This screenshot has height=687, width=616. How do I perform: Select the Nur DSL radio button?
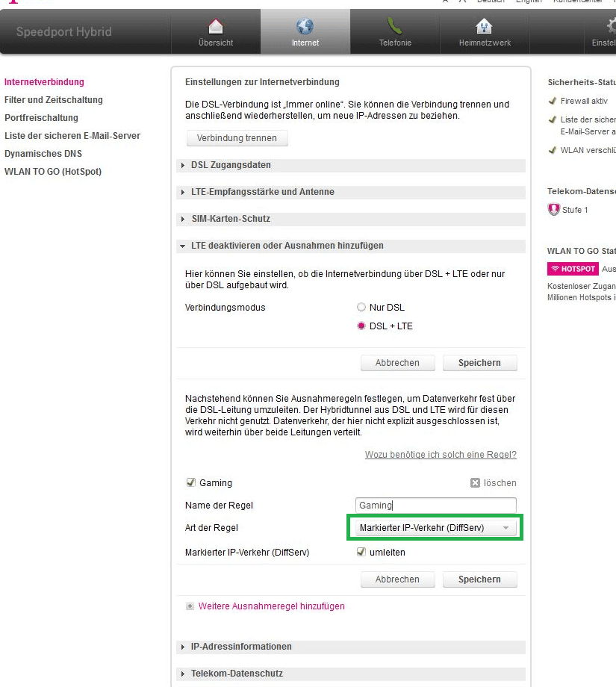pos(361,307)
